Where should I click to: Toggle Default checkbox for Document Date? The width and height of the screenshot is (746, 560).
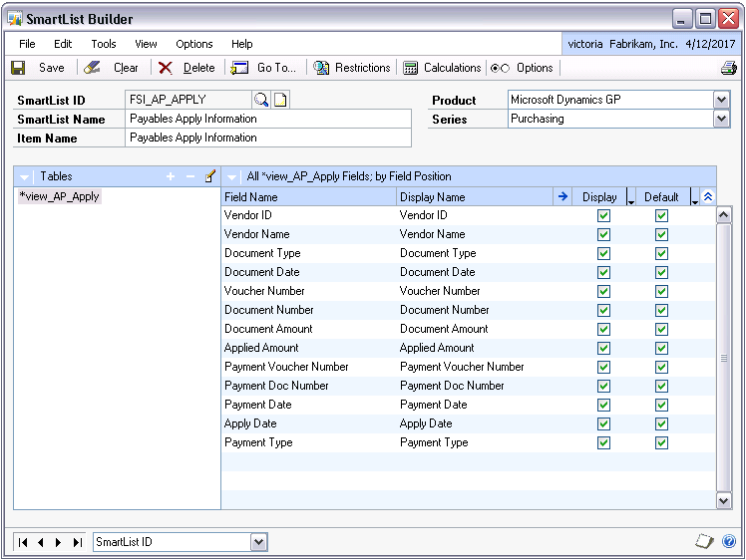pos(661,273)
